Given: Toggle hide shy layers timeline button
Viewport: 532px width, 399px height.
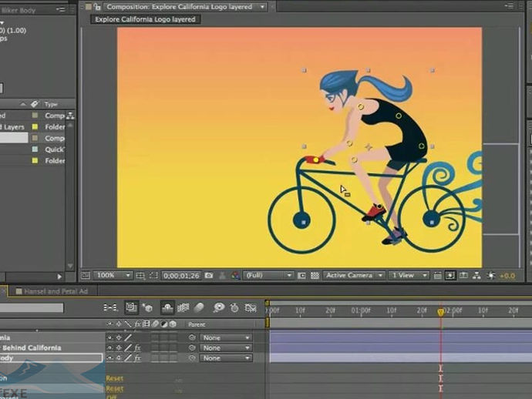Looking at the screenshot, I should tap(167, 307).
